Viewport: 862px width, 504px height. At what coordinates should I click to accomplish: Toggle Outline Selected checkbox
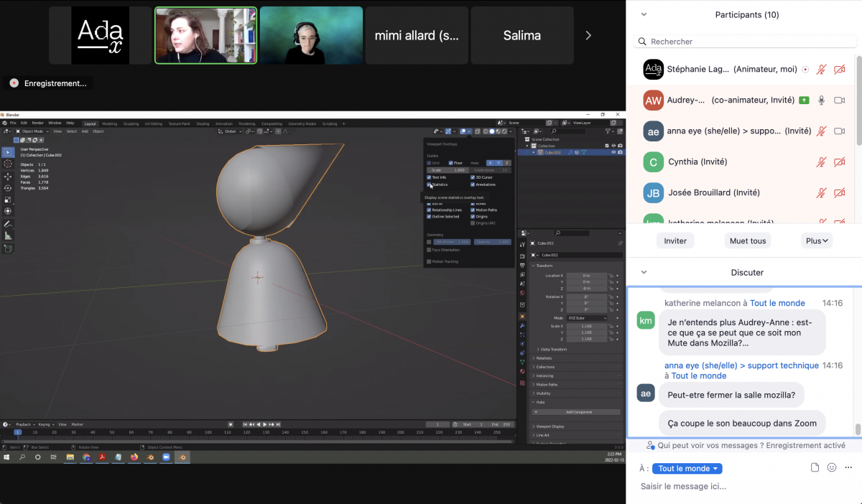[430, 216]
